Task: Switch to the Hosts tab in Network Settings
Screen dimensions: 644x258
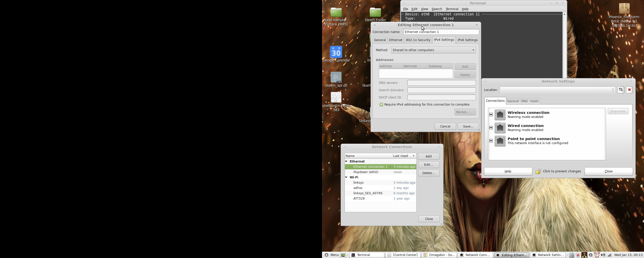Action: 534,101
